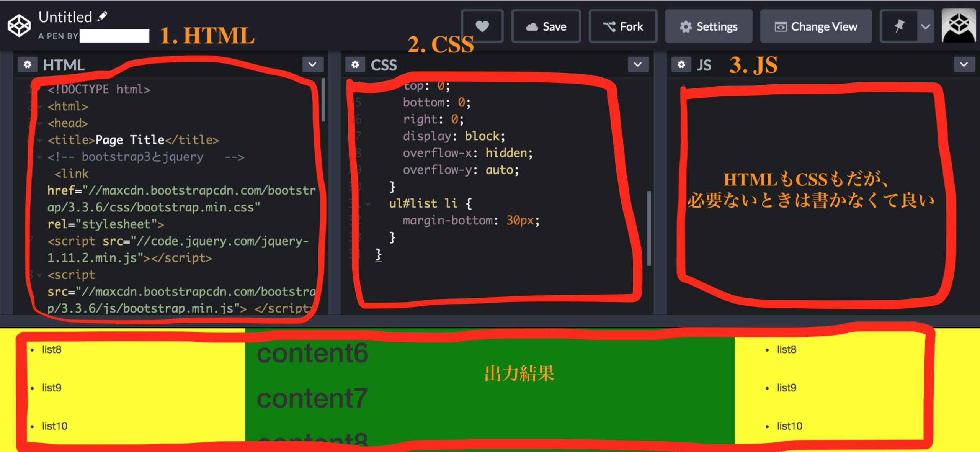Save the pen

point(546,26)
